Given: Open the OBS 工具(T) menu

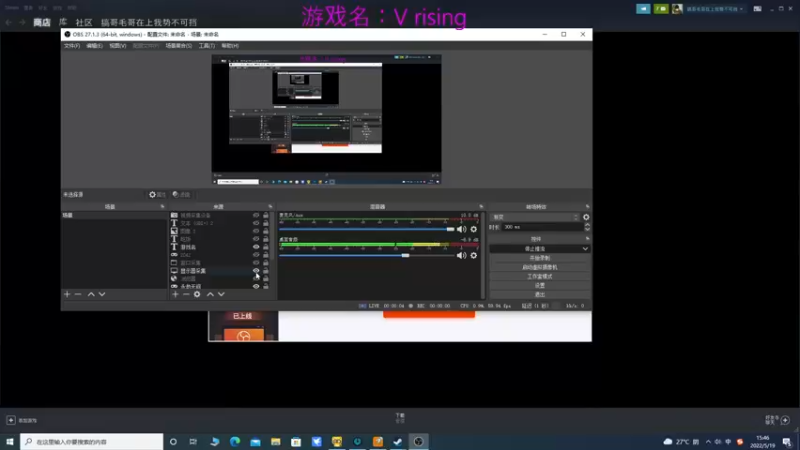Looking at the screenshot, I should [x=207, y=46].
